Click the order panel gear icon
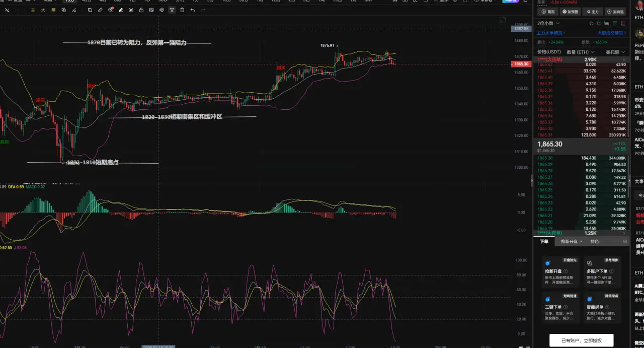 click(625, 242)
